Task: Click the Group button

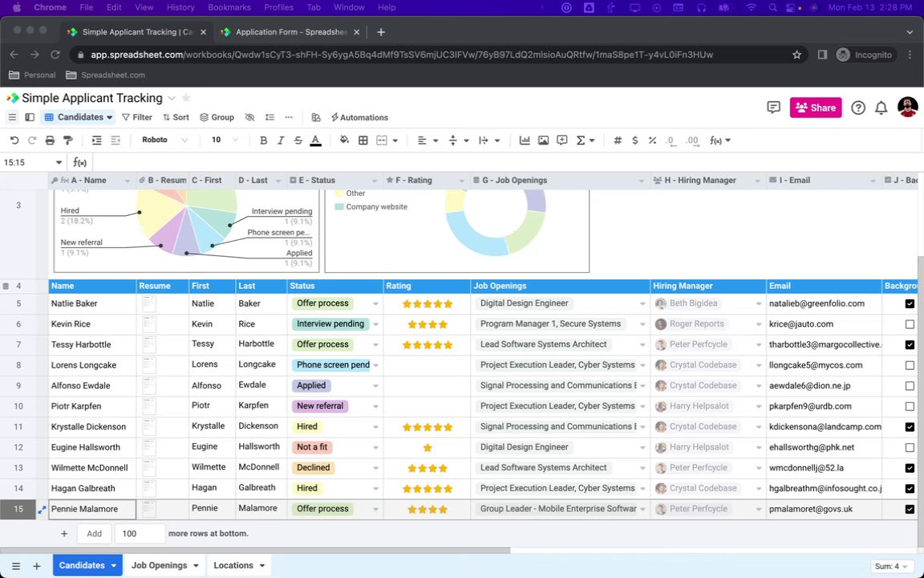Action: click(217, 117)
